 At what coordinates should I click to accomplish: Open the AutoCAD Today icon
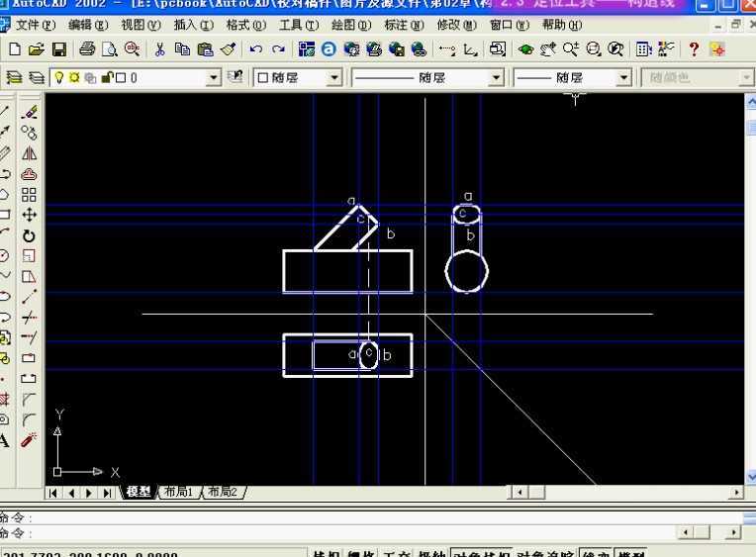coord(306,49)
